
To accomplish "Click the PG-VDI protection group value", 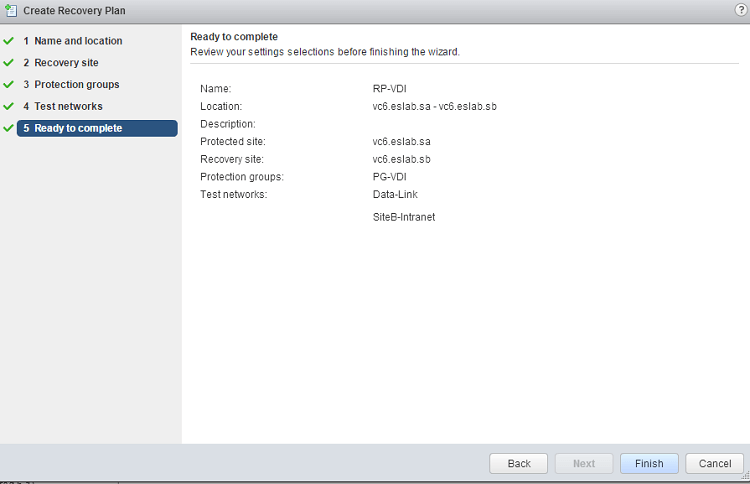I will pos(389,177).
